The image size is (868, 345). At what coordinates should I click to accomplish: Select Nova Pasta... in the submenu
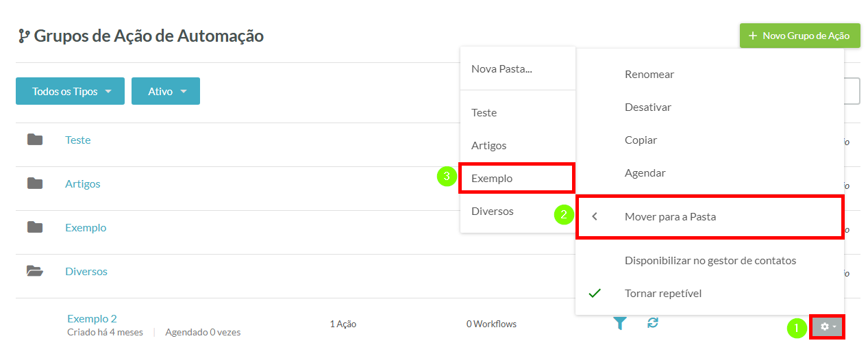(x=517, y=69)
